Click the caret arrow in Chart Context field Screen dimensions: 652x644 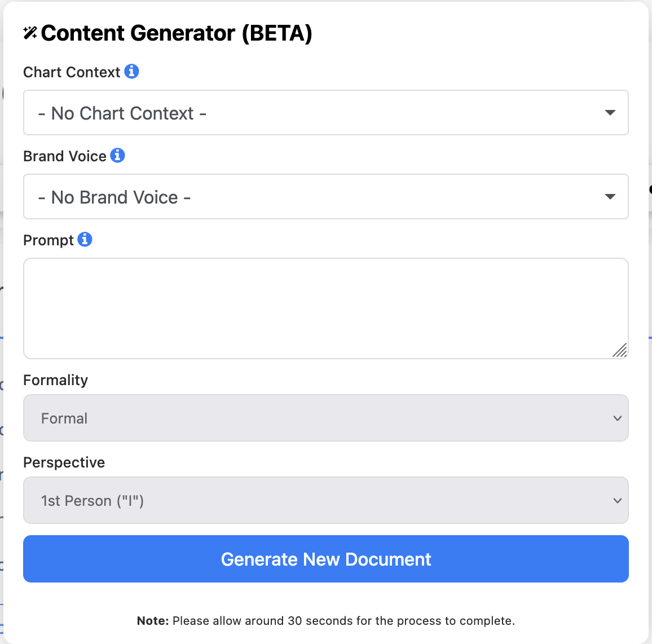[610, 113]
